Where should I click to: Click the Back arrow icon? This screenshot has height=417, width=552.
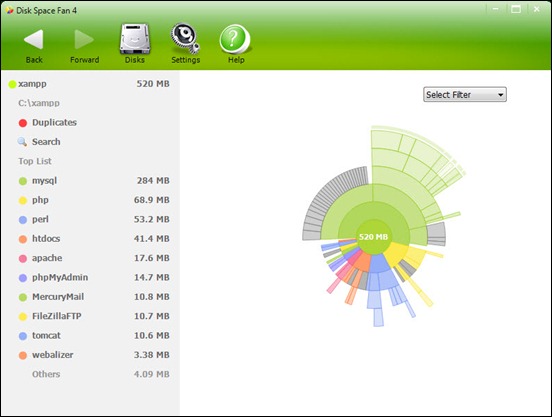tap(34, 39)
